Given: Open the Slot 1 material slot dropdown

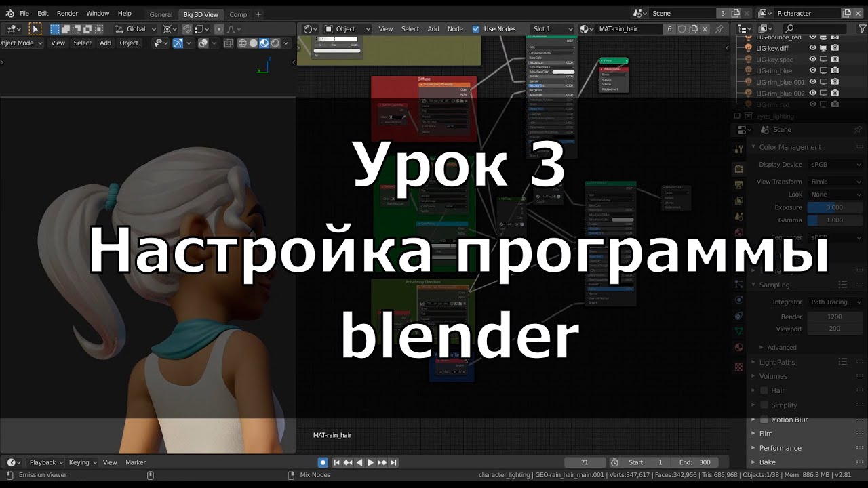Looking at the screenshot, I should pyautogui.click(x=553, y=28).
